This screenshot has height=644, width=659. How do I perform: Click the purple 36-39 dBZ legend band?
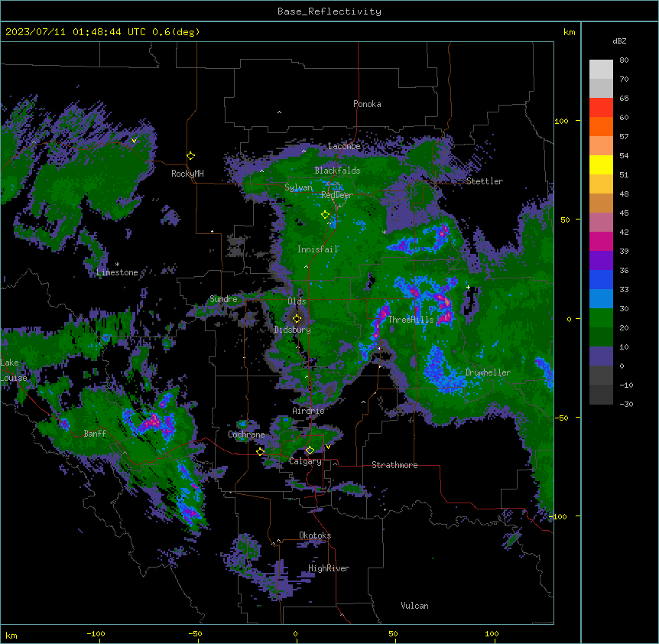pos(601,261)
